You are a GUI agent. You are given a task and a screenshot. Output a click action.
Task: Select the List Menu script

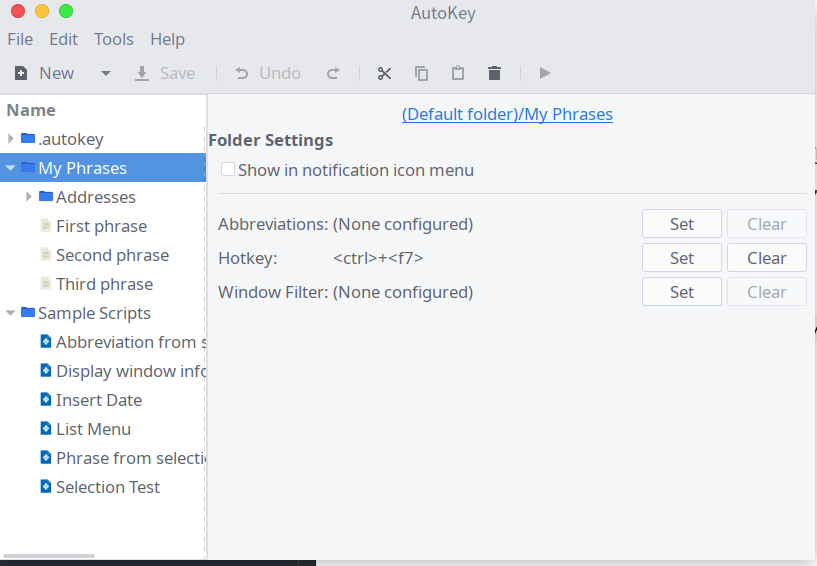[93, 429]
